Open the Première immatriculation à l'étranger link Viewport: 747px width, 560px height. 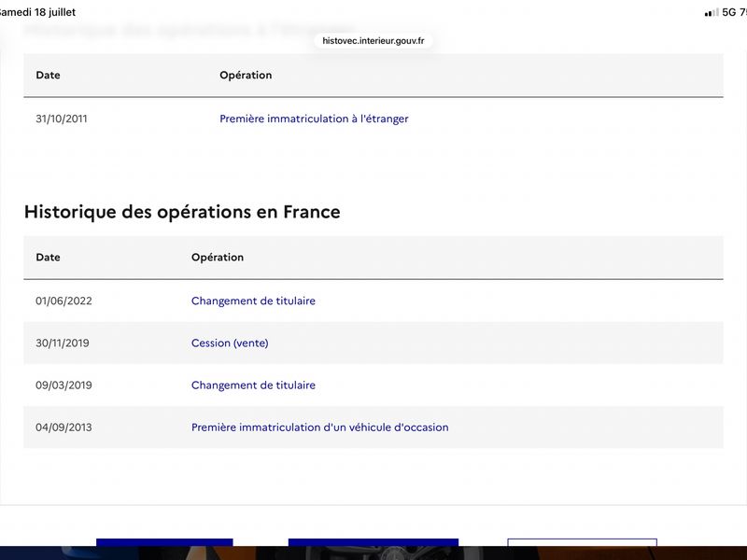click(314, 119)
